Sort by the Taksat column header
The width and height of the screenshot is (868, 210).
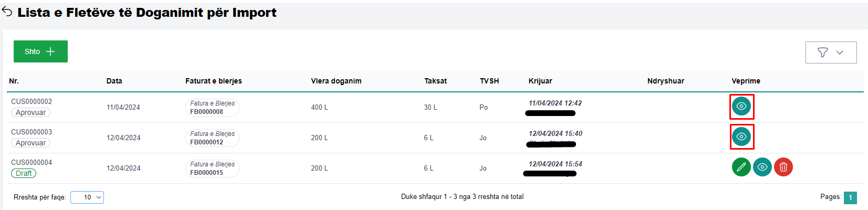435,81
